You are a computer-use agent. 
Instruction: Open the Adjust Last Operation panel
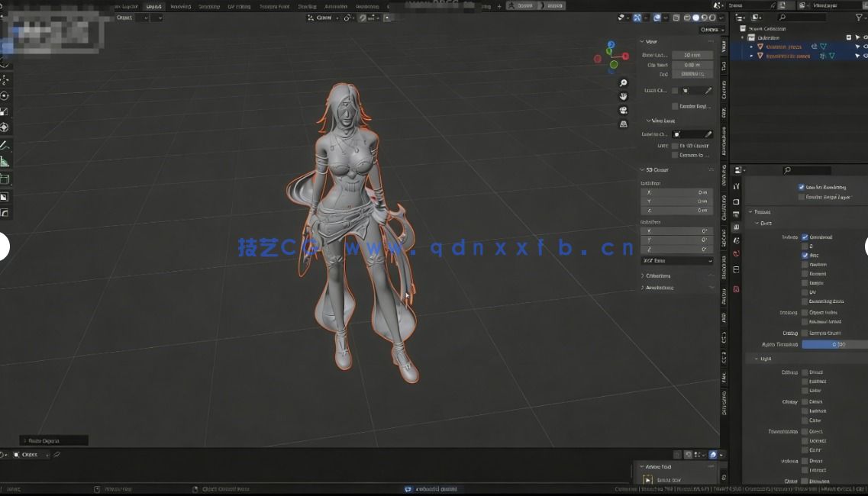(x=52, y=440)
